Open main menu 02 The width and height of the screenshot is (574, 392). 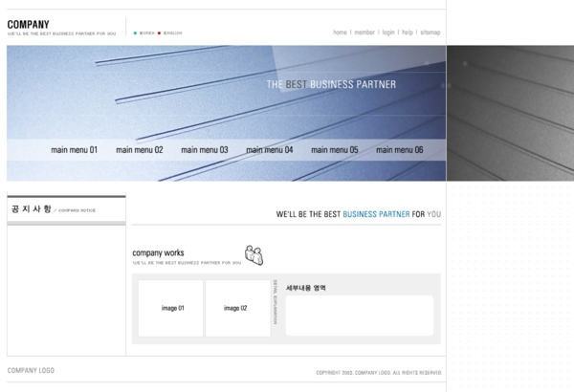tap(140, 150)
